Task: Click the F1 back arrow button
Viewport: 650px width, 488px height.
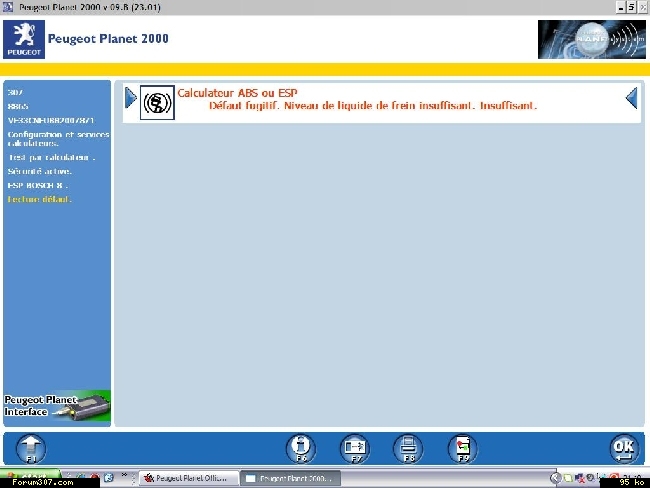Action: [x=31, y=449]
